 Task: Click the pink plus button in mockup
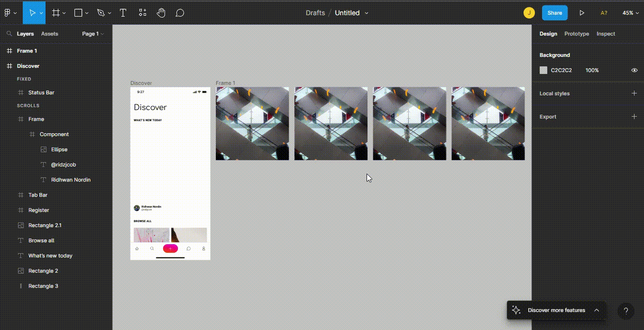170,248
